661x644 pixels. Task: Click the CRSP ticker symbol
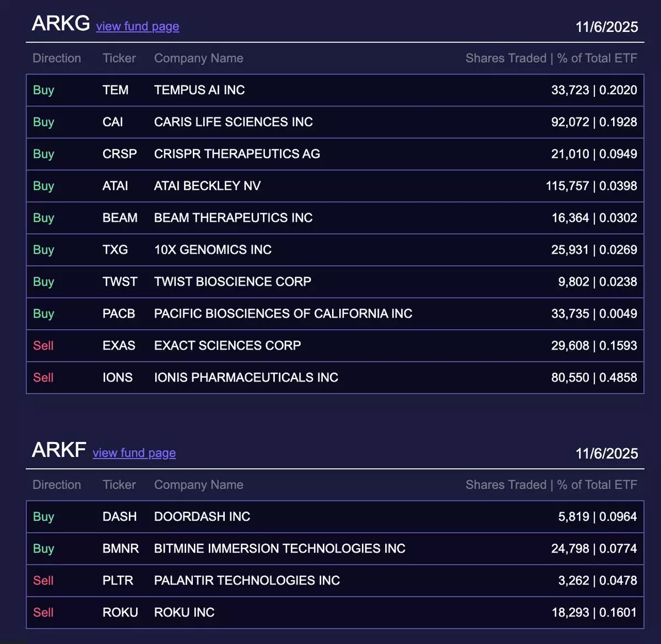[x=119, y=154]
